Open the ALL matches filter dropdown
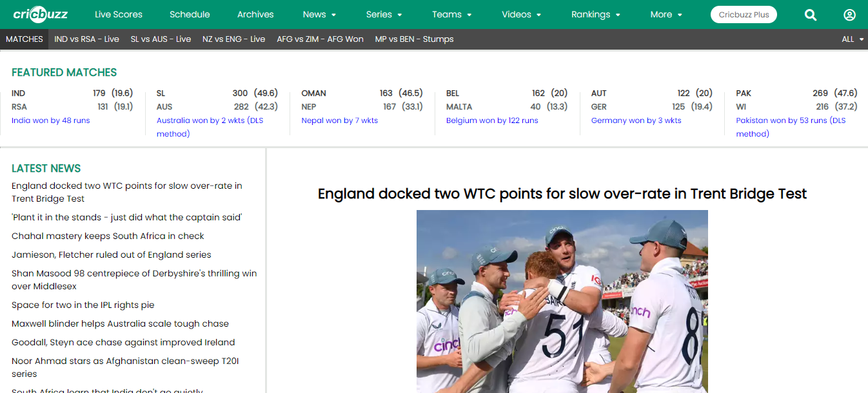 click(x=853, y=39)
